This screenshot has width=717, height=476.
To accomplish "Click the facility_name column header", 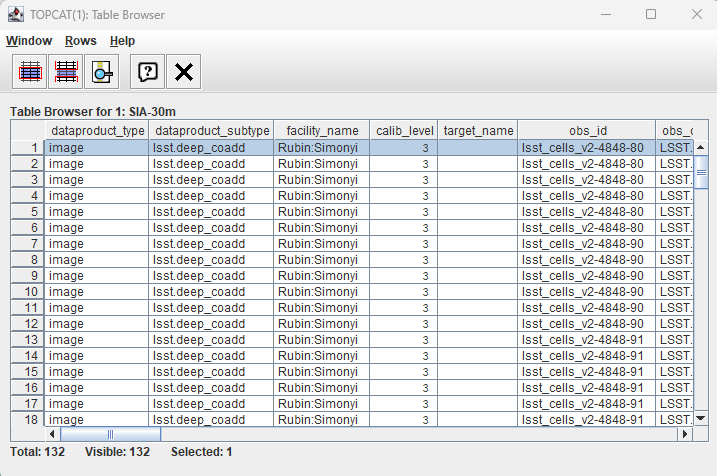I will pos(321,131).
